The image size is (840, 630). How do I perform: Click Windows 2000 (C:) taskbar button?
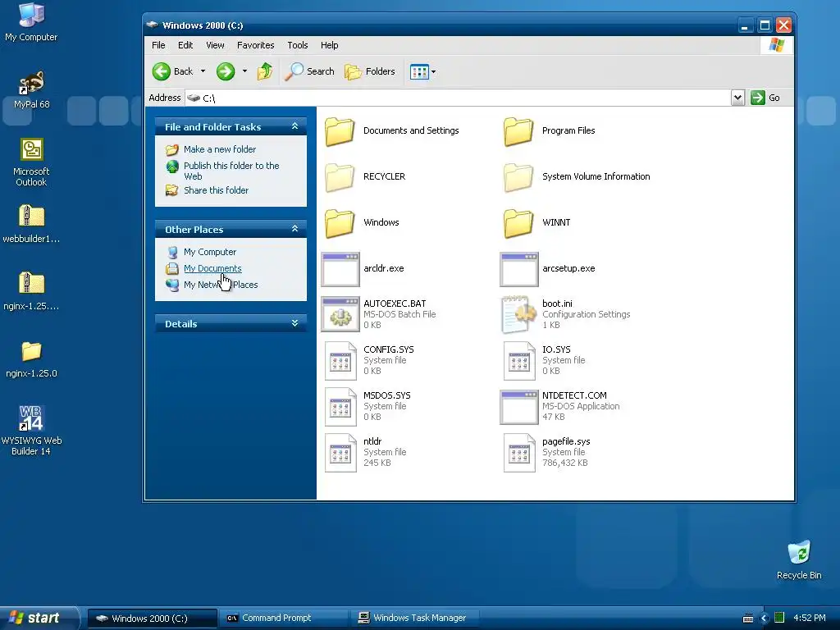click(x=153, y=619)
